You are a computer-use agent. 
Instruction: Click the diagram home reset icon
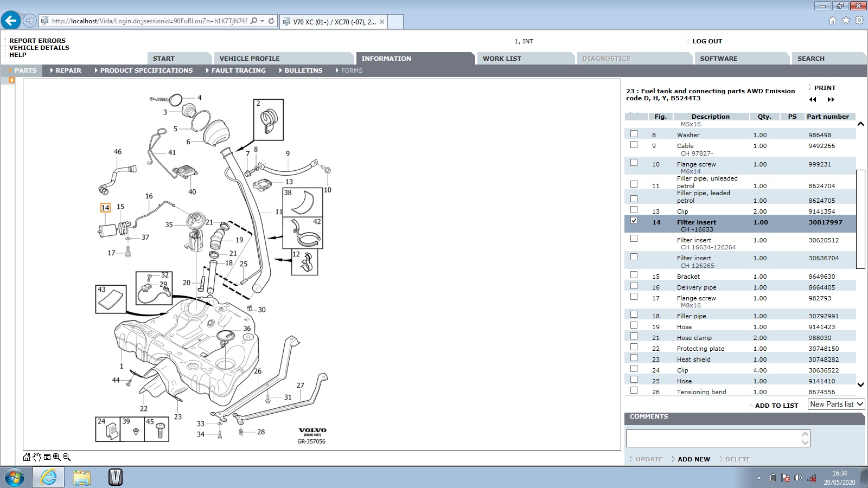27,457
